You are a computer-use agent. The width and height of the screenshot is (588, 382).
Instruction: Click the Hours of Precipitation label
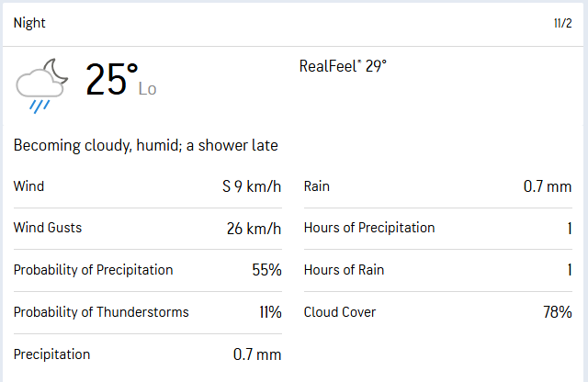click(369, 228)
